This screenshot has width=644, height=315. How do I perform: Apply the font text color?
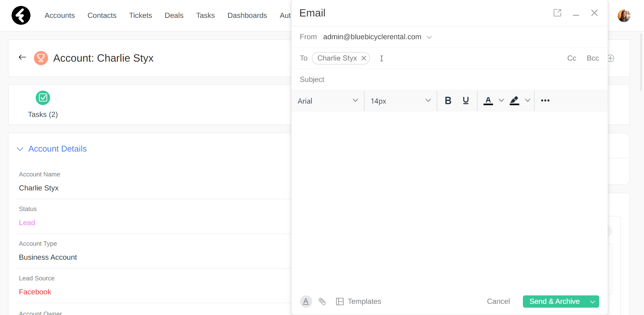(x=488, y=101)
